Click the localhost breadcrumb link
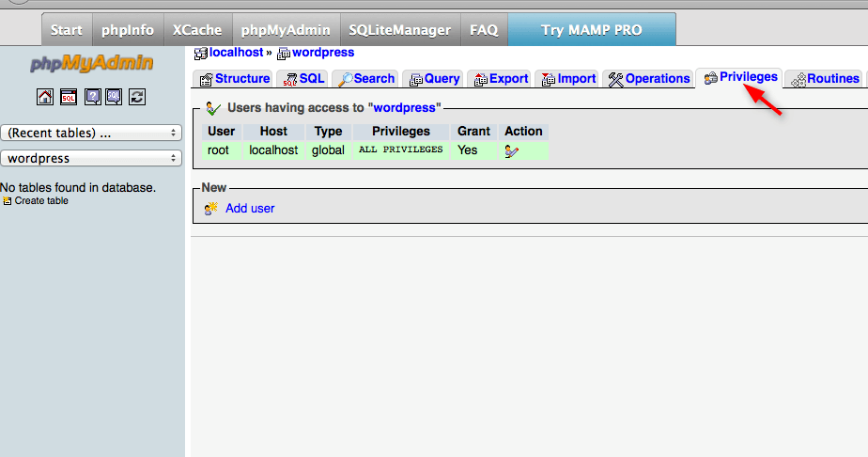 (237, 53)
